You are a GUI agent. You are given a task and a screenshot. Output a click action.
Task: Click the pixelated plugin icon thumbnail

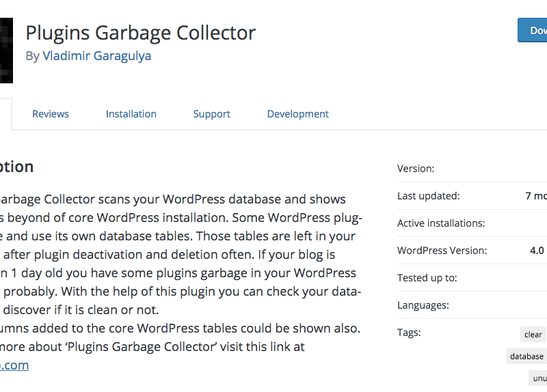(6, 51)
